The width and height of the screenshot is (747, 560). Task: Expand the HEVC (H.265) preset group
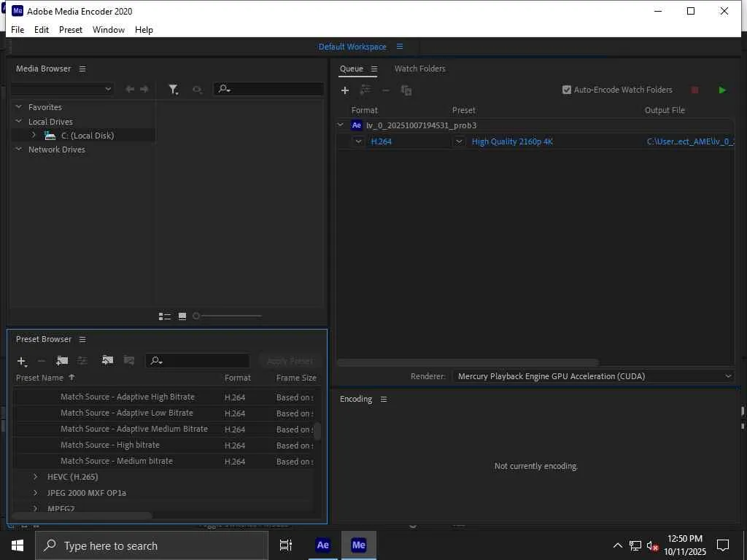35,477
